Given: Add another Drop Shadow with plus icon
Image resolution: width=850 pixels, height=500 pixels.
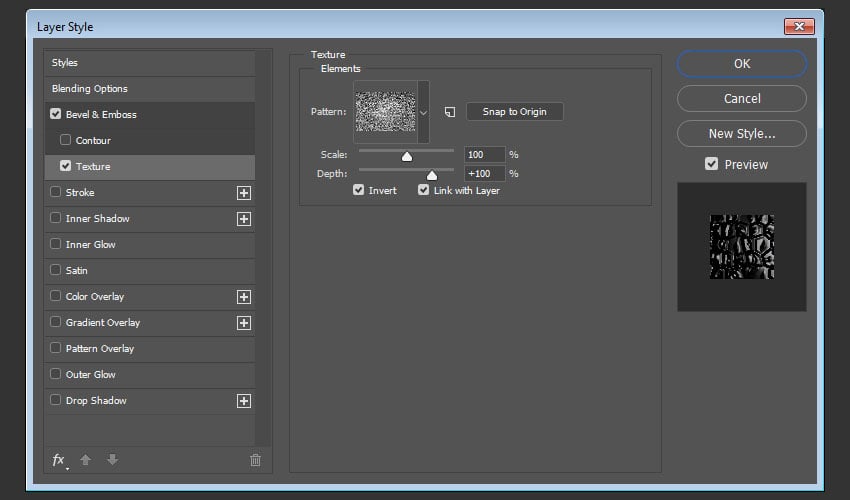Looking at the screenshot, I should pos(243,401).
